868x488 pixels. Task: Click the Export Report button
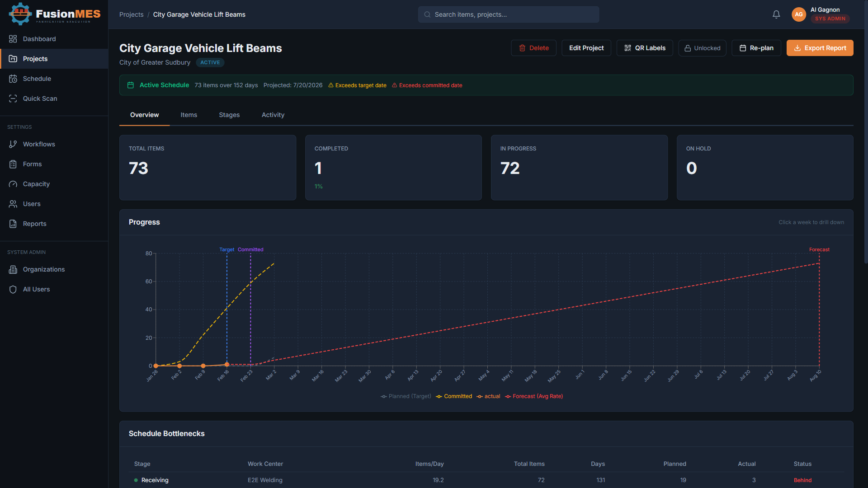click(820, 48)
